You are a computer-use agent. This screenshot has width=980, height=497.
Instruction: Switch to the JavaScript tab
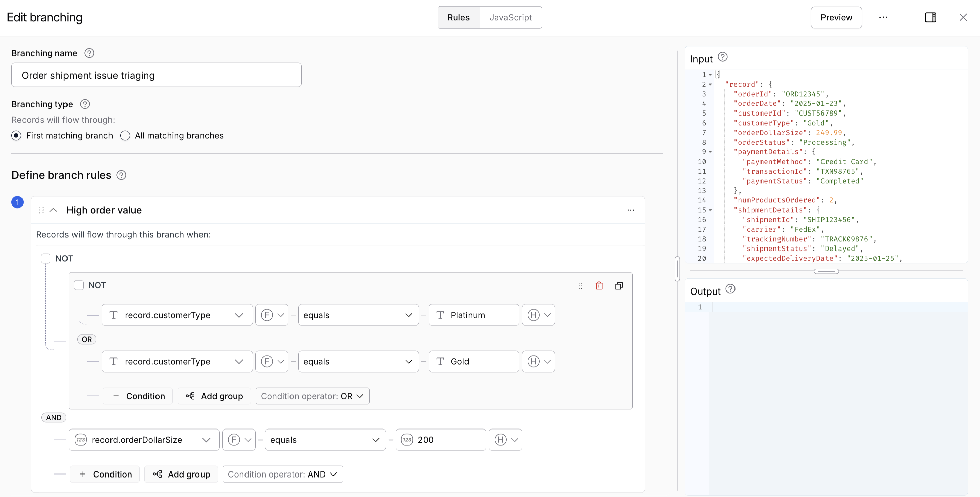(x=510, y=17)
